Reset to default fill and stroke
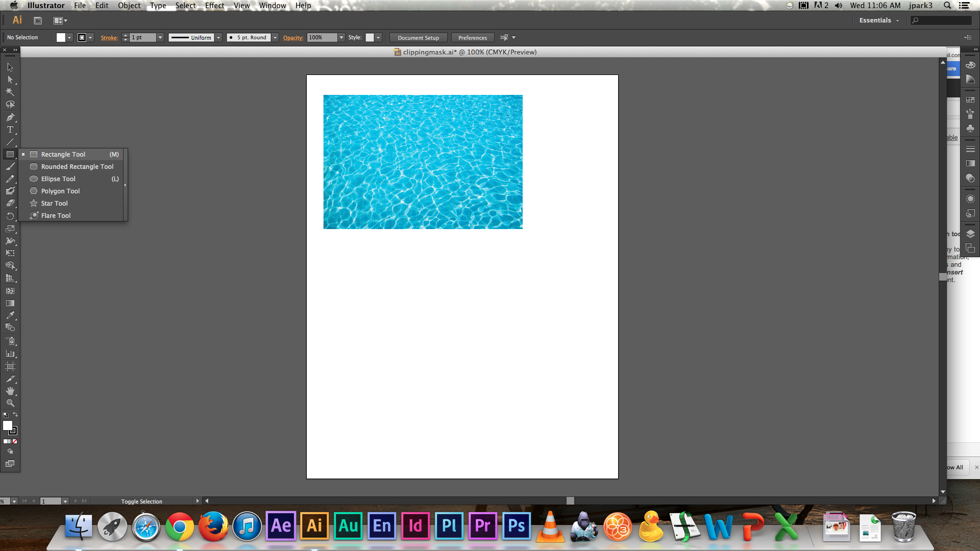980x551 pixels. tap(5, 415)
